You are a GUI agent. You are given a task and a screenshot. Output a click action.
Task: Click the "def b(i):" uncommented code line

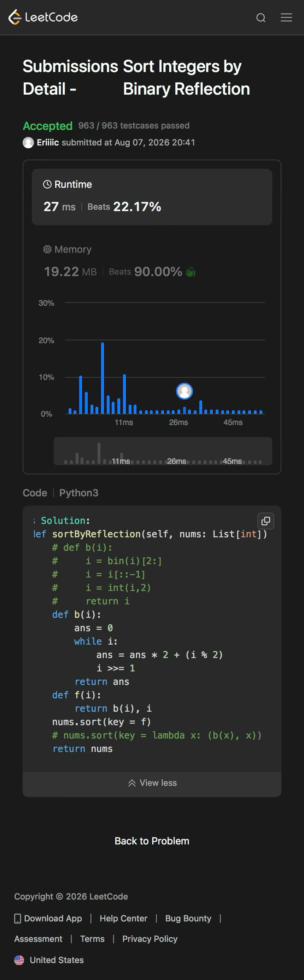coord(77,614)
